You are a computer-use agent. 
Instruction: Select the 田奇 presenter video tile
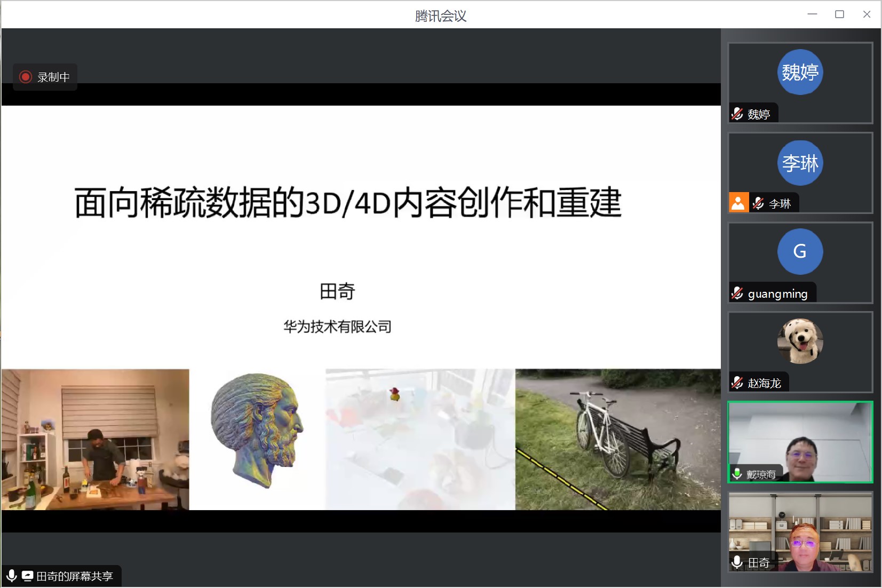(x=800, y=532)
